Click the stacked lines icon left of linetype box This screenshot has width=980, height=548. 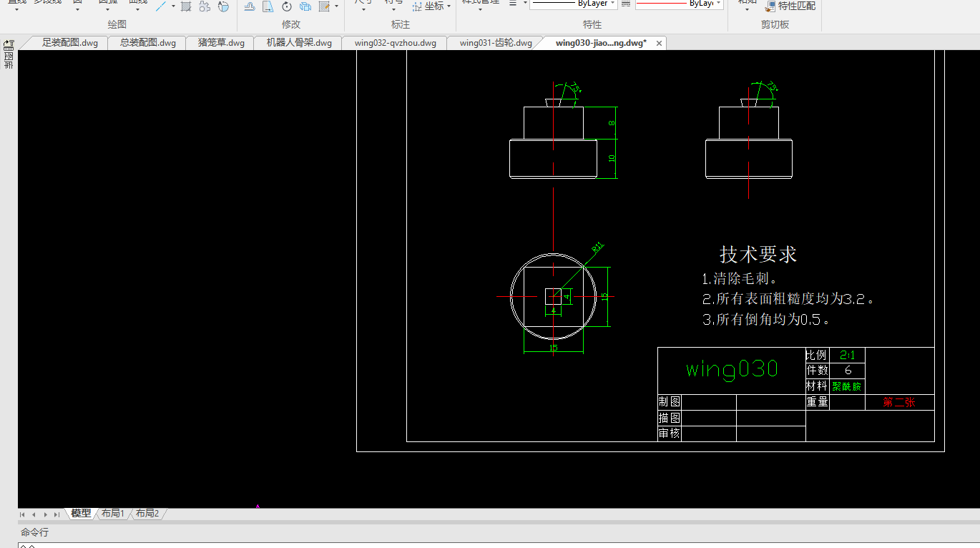tap(513, 4)
